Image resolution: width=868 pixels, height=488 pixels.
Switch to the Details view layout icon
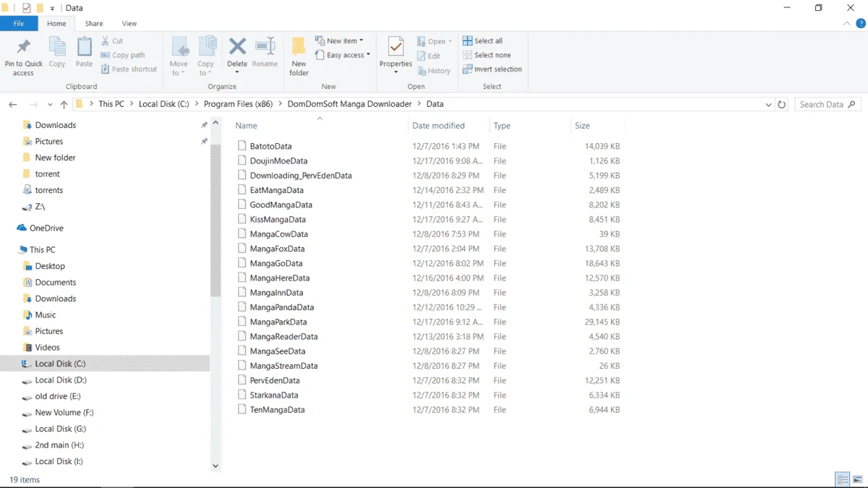pyautogui.click(x=842, y=479)
